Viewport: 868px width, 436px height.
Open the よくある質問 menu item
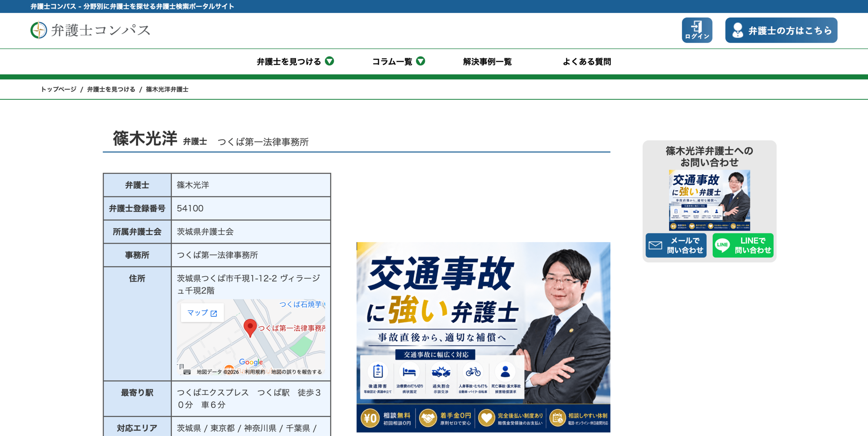pyautogui.click(x=587, y=62)
